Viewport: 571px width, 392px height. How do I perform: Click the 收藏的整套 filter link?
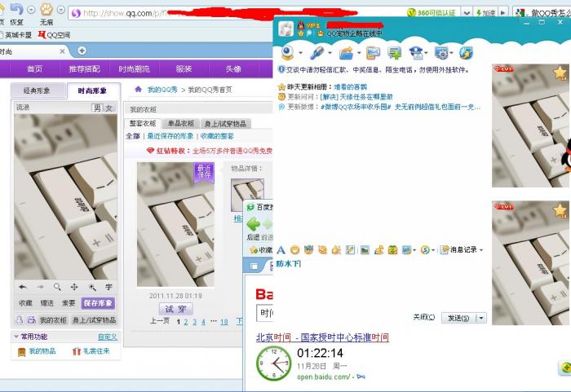[x=218, y=136]
